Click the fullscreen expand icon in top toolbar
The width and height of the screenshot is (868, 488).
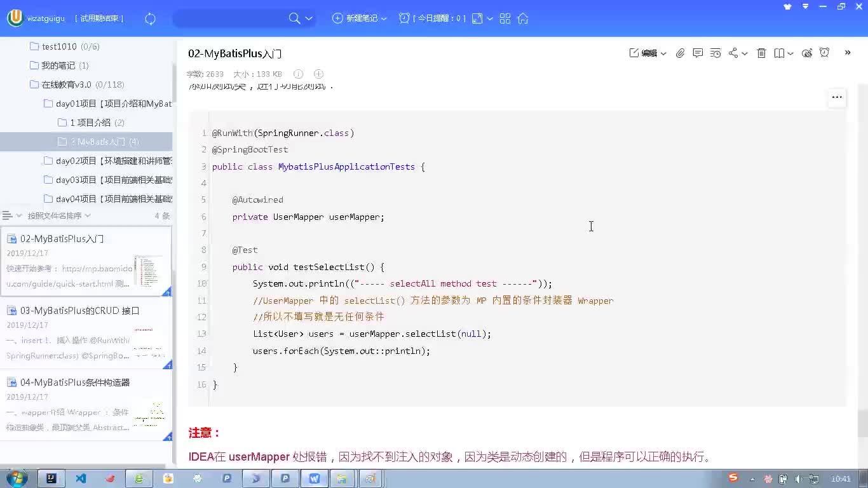477,18
